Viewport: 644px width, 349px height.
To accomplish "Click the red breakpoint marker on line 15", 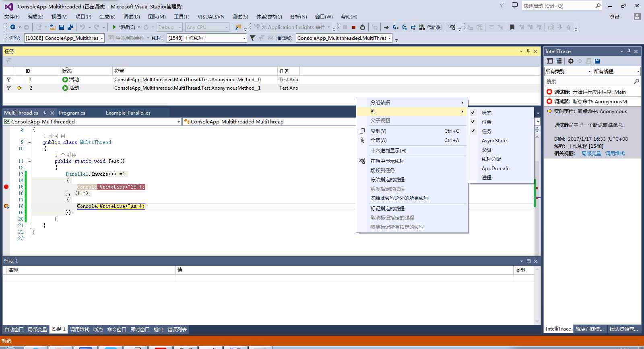I will click(x=6, y=187).
